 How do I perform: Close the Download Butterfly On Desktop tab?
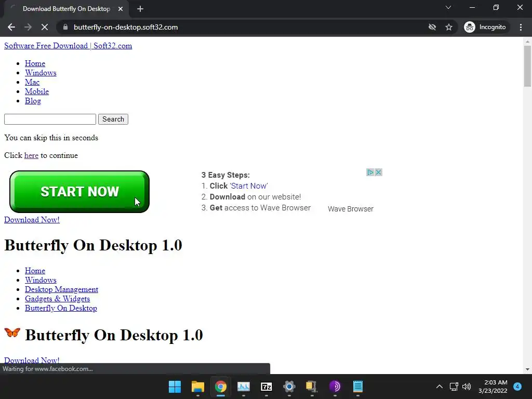pos(121,9)
